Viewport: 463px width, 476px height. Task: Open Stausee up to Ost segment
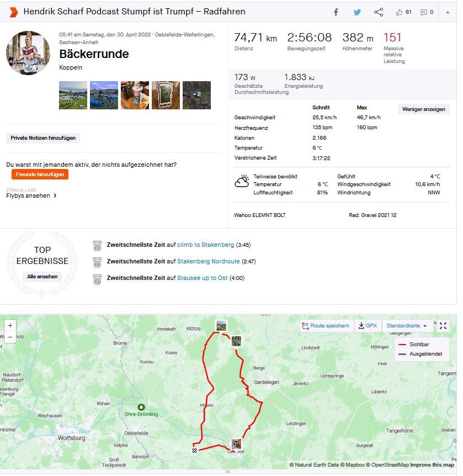click(x=203, y=278)
